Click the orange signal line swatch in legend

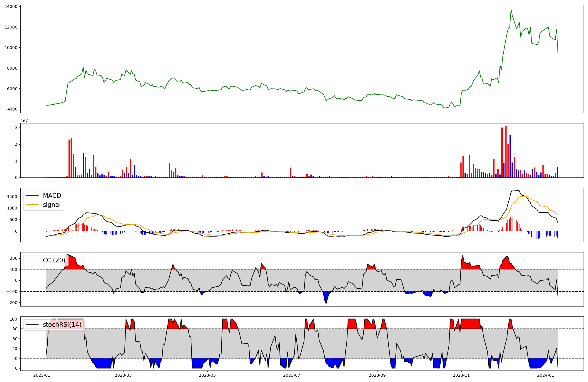tap(32, 205)
